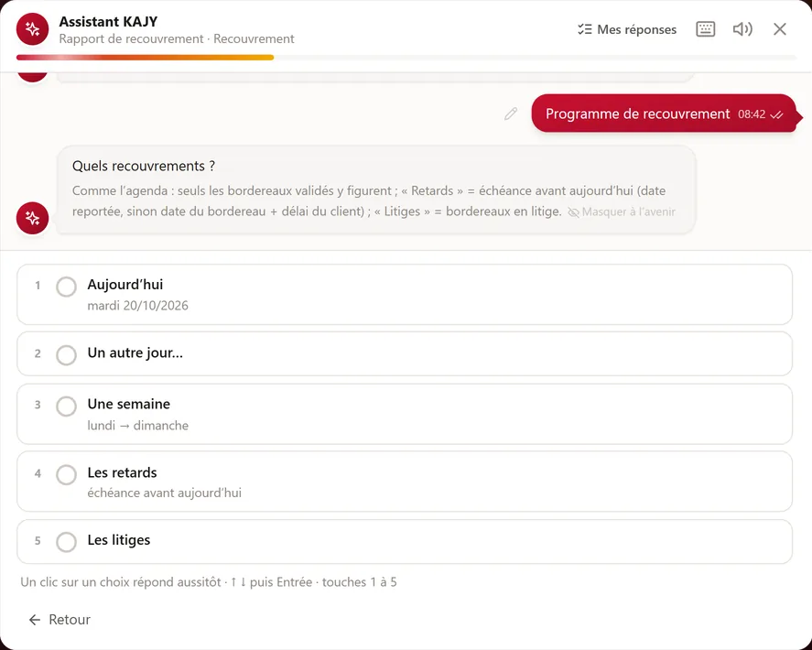Click the double-check read receipt icon

[776, 115]
